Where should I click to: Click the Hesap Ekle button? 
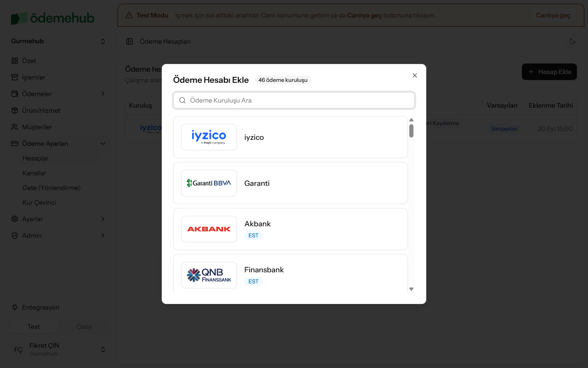point(549,72)
